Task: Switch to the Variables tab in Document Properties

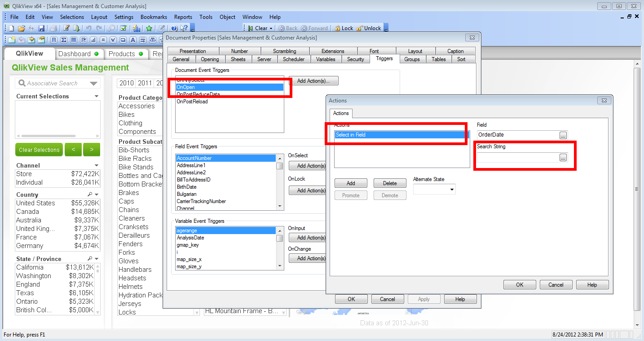Action: pos(326,59)
